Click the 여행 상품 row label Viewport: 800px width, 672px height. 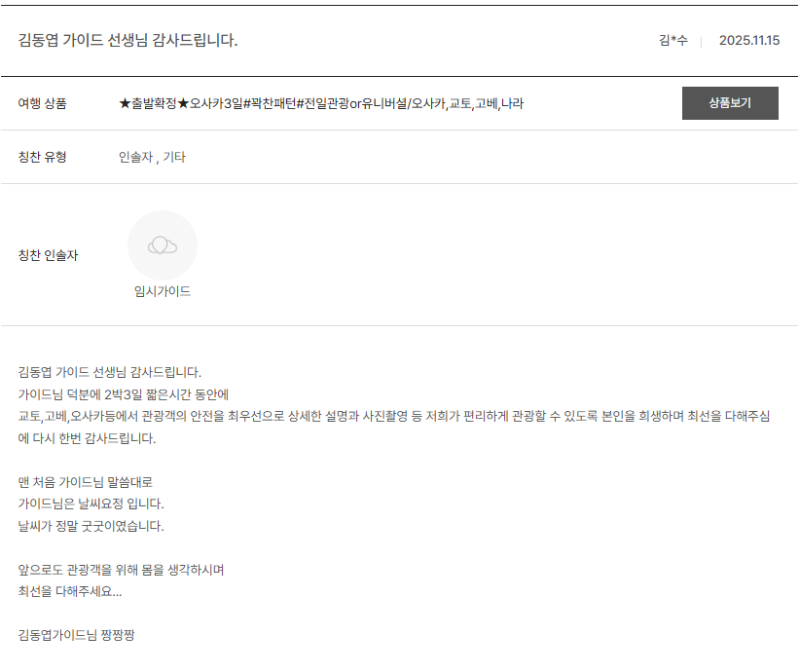click(x=42, y=103)
